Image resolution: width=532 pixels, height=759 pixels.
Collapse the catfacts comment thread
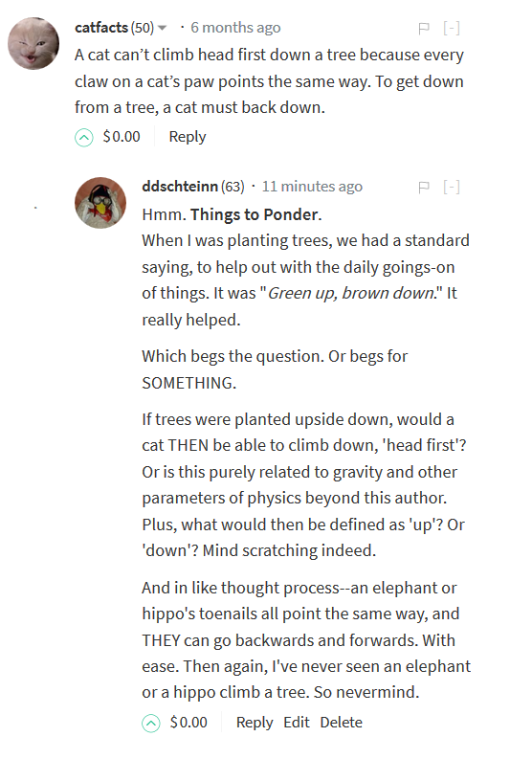(452, 29)
